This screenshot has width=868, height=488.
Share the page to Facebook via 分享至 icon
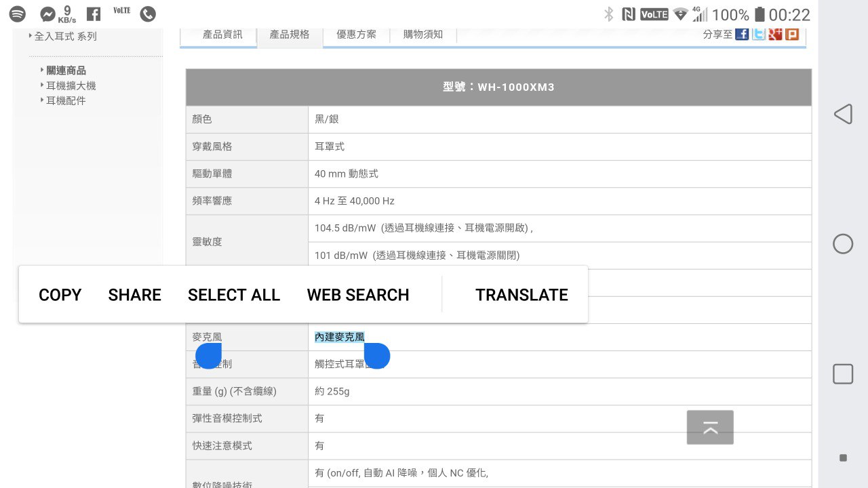point(742,34)
